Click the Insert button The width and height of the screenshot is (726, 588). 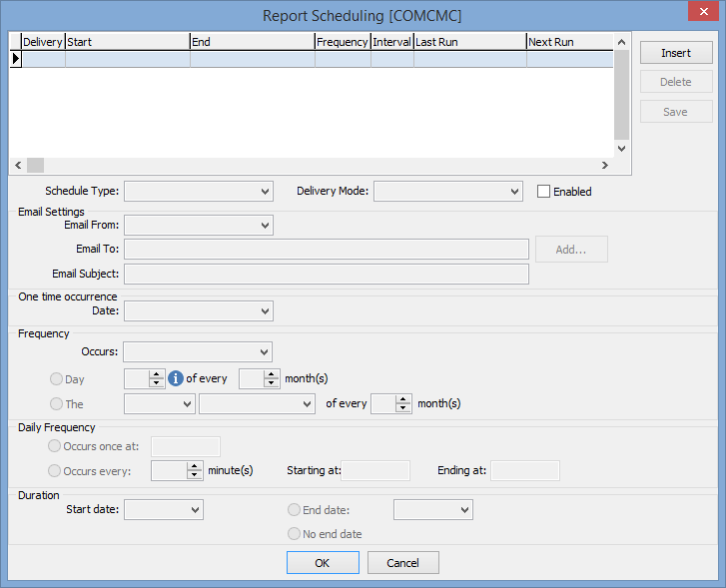[676, 53]
